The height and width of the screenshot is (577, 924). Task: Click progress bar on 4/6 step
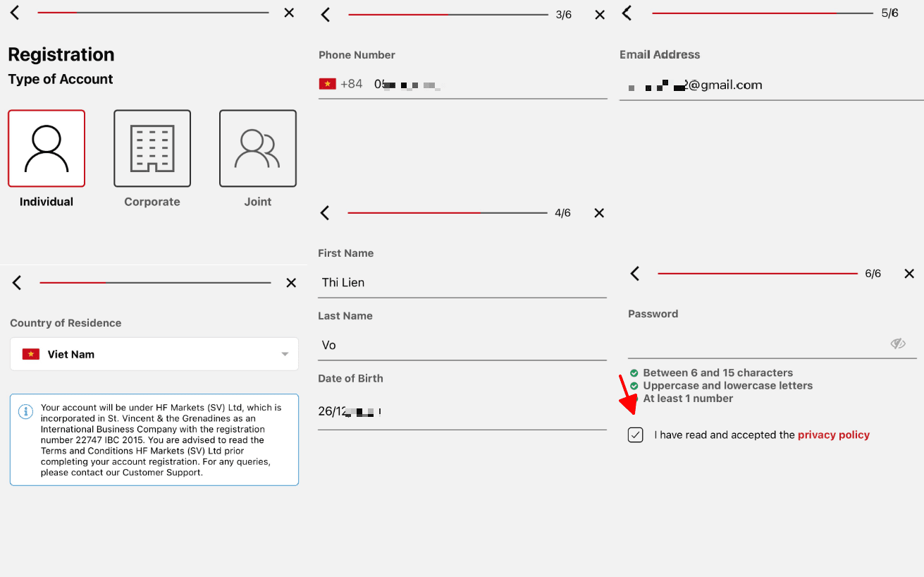point(448,213)
